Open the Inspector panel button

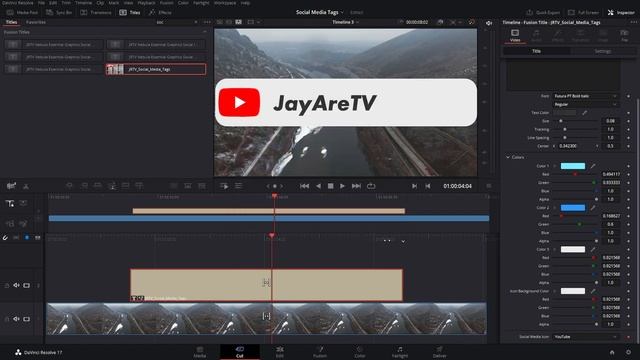pyautogui.click(x=621, y=13)
